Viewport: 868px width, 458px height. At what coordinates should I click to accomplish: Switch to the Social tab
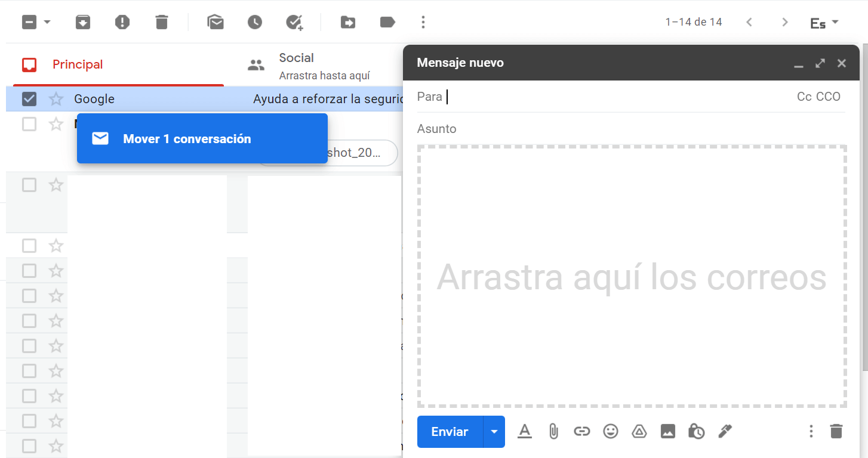[296, 64]
